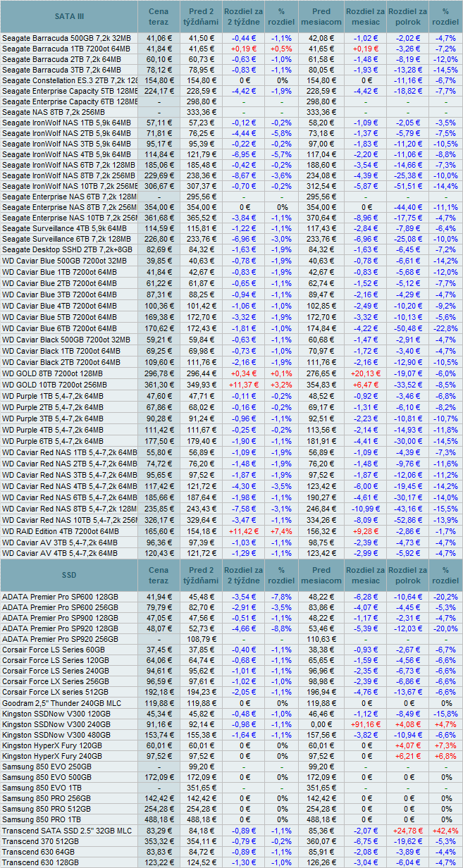Click the Seagate Barracuda 3TB 7,2k 64MB row name
Image resolution: width=463 pixels, height=868 pixels.
61,70
